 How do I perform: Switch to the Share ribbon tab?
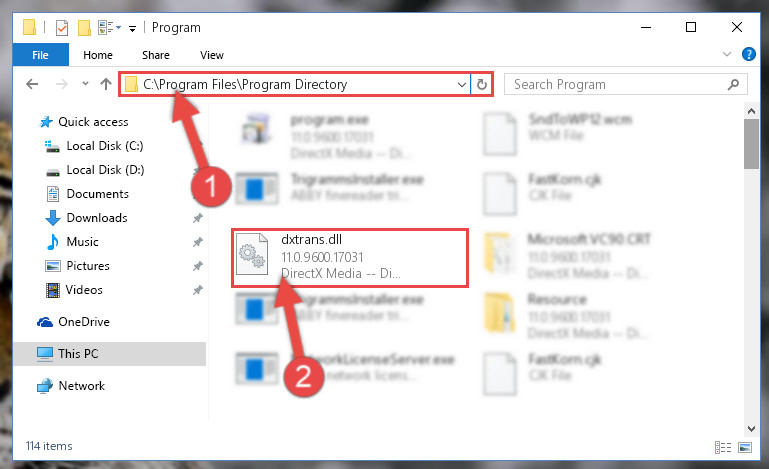[x=156, y=55]
